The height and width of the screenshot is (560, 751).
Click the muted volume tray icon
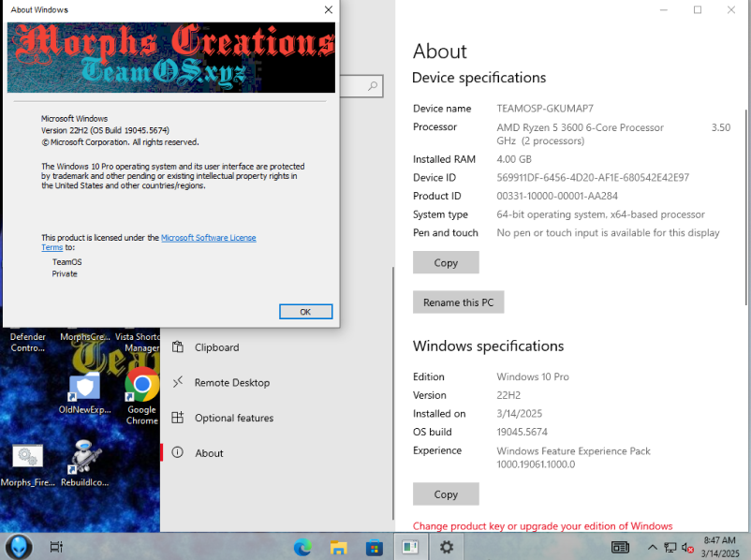(687, 547)
